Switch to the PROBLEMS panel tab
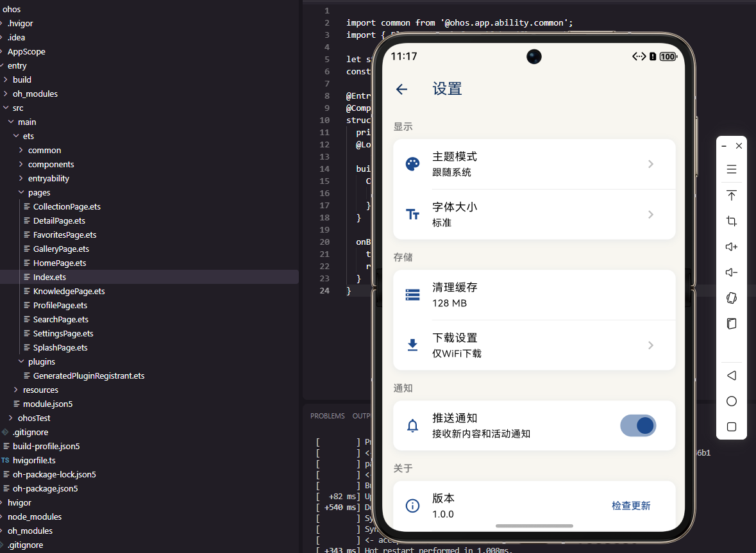 pyautogui.click(x=327, y=416)
